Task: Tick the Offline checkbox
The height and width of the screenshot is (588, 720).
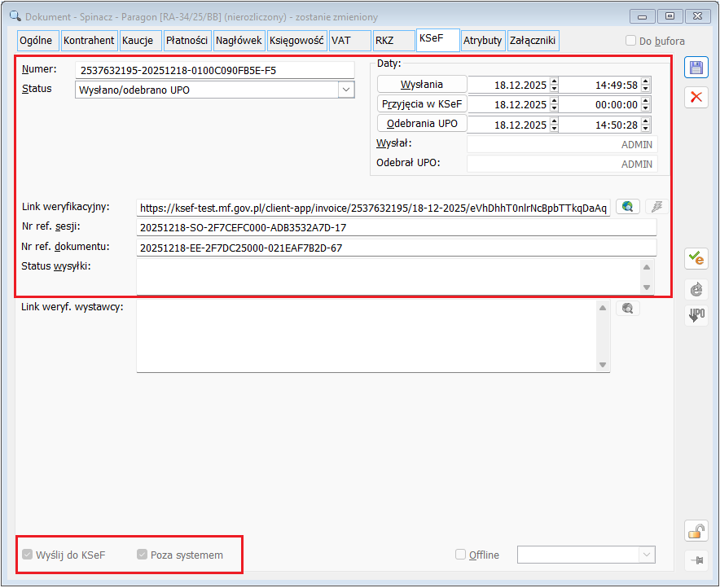Action: pos(461,555)
